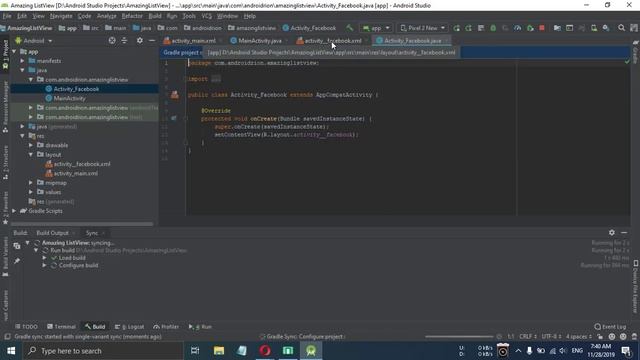Click the red Stop button in toolbar

tap(542, 28)
